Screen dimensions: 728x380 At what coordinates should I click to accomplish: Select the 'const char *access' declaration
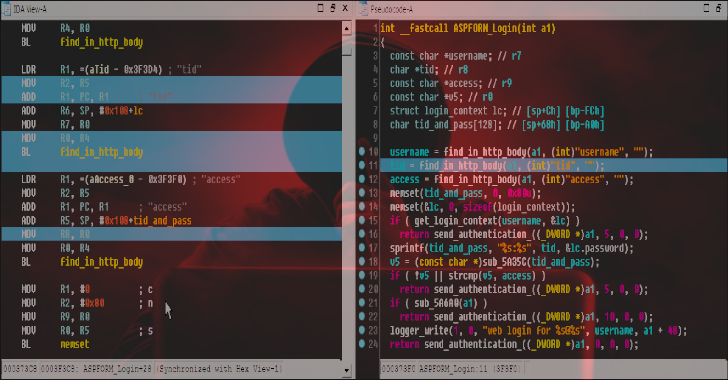tap(451, 84)
